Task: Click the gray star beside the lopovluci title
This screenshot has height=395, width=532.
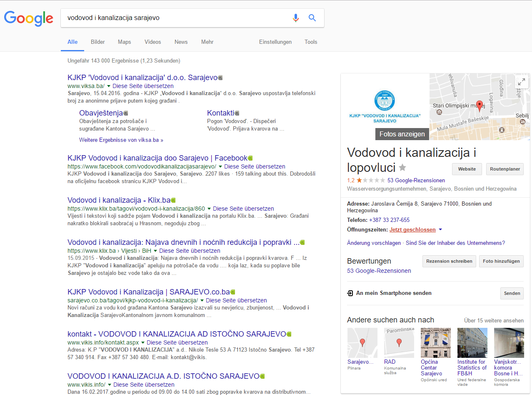Action: (x=402, y=167)
